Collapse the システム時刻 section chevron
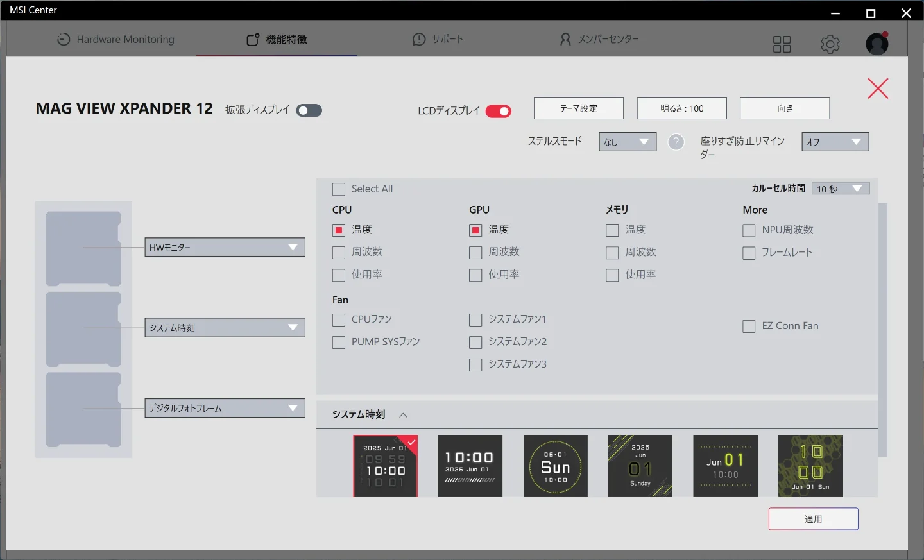Screen dimensions: 924x560 [404, 415]
